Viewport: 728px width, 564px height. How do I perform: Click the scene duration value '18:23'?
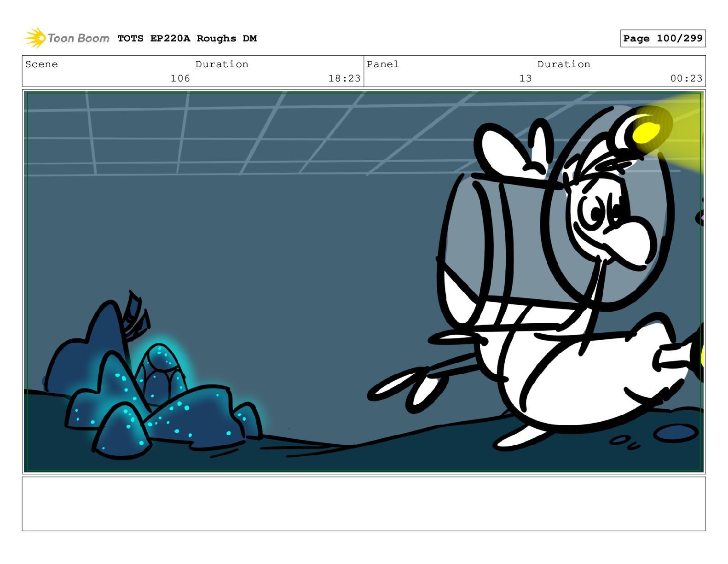(x=344, y=78)
